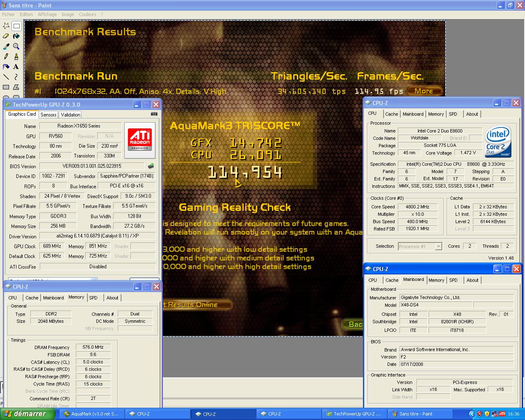Click the 114,954 AquaMark total score
Viewport: 525px width, 420px height.
(245, 172)
